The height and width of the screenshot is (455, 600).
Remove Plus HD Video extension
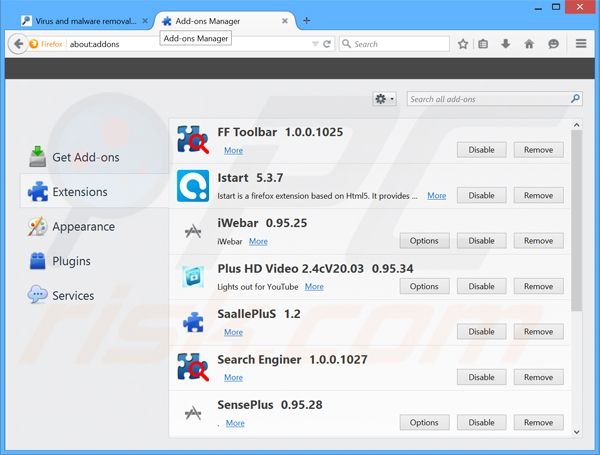tap(538, 286)
